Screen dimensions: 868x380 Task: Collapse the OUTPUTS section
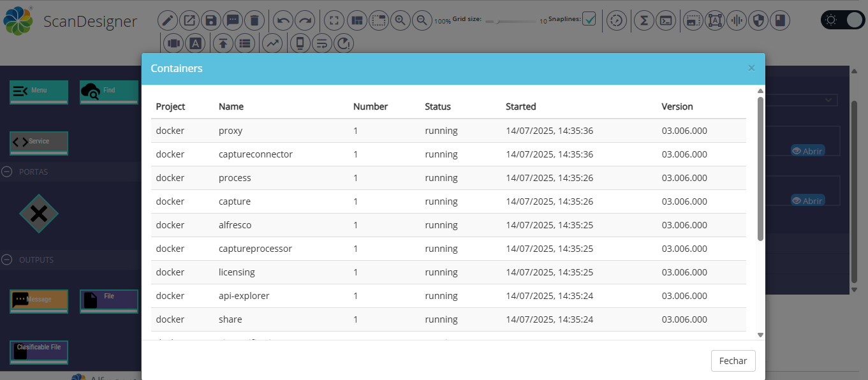tap(7, 259)
